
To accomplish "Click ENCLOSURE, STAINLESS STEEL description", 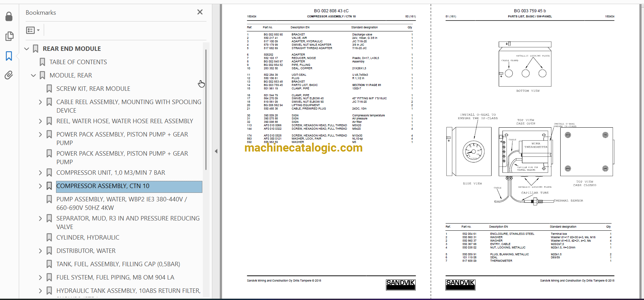I will coord(512,234).
